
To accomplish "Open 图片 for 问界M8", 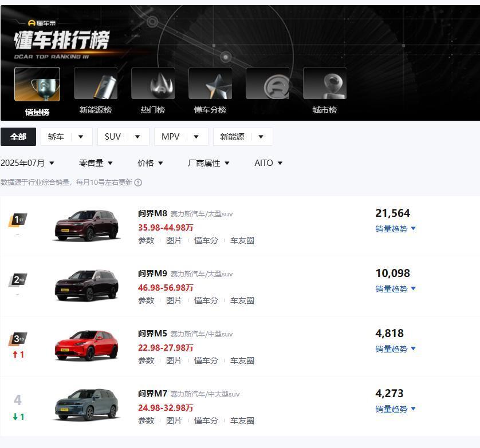I will tap(174, 240).
